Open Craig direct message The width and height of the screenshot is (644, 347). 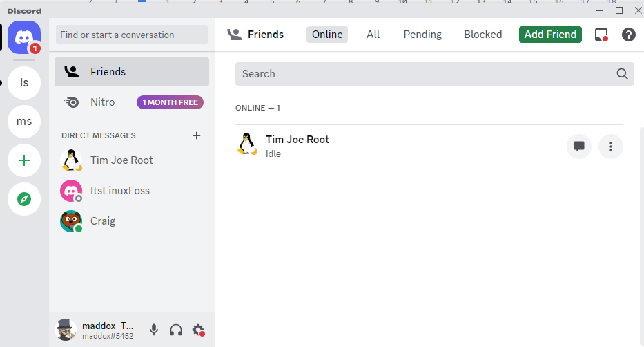coord(132,221)
